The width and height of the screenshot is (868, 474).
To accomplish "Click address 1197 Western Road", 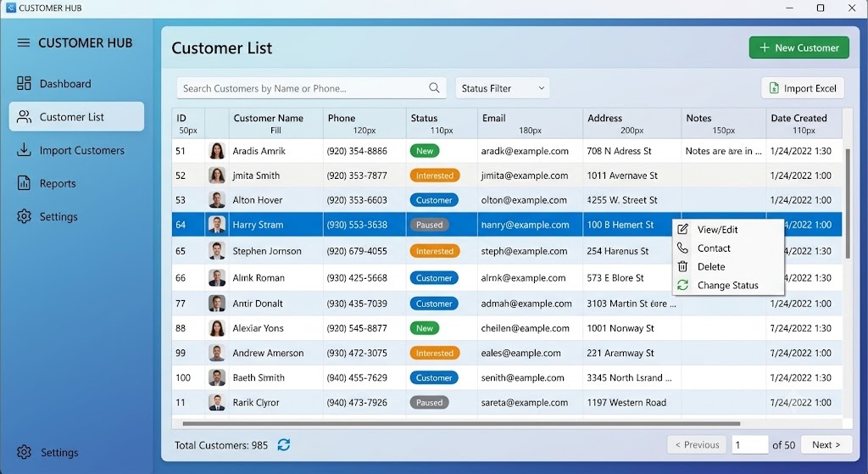I will point(626,403).
